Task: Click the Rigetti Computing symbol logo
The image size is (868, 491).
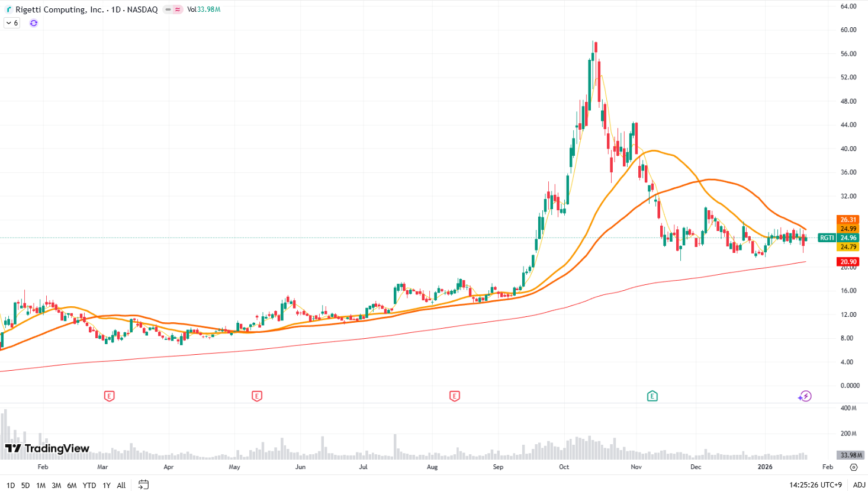Action: [x=9, y=9]
